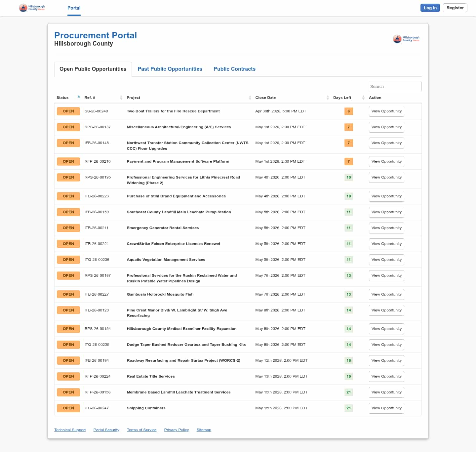Screen dimensions: 476x452
Task: Click the Hillsborough County logo in header
Action: pyautogui.click(x=32, y=8)
